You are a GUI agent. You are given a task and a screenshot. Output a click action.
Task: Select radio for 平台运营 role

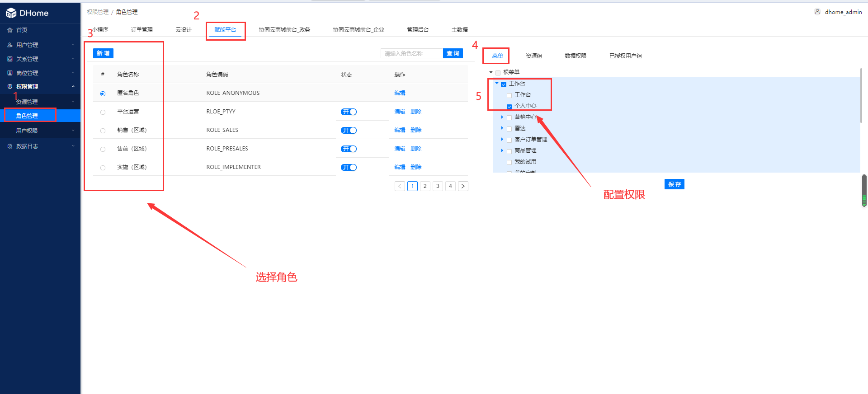click(x=103, y=112)
